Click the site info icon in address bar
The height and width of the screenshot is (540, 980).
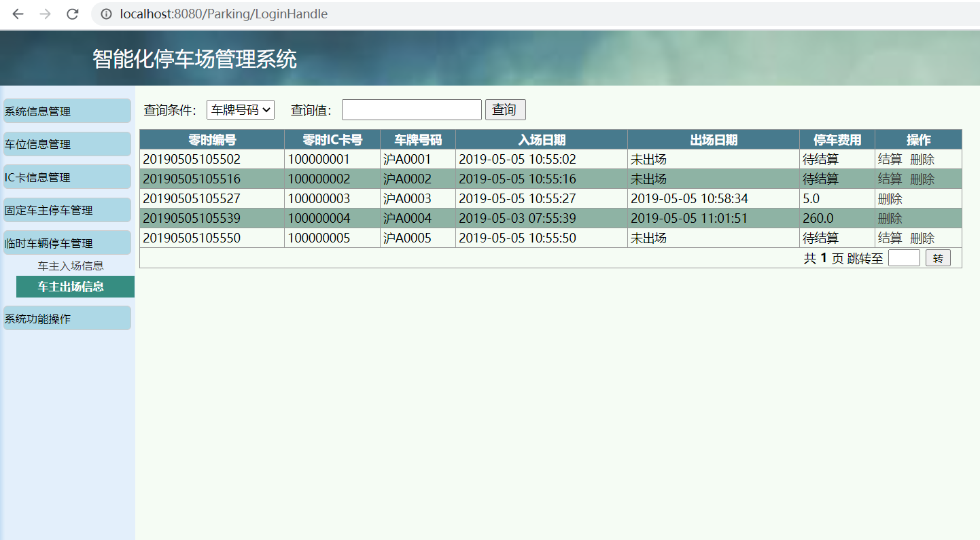pos(106,14)
